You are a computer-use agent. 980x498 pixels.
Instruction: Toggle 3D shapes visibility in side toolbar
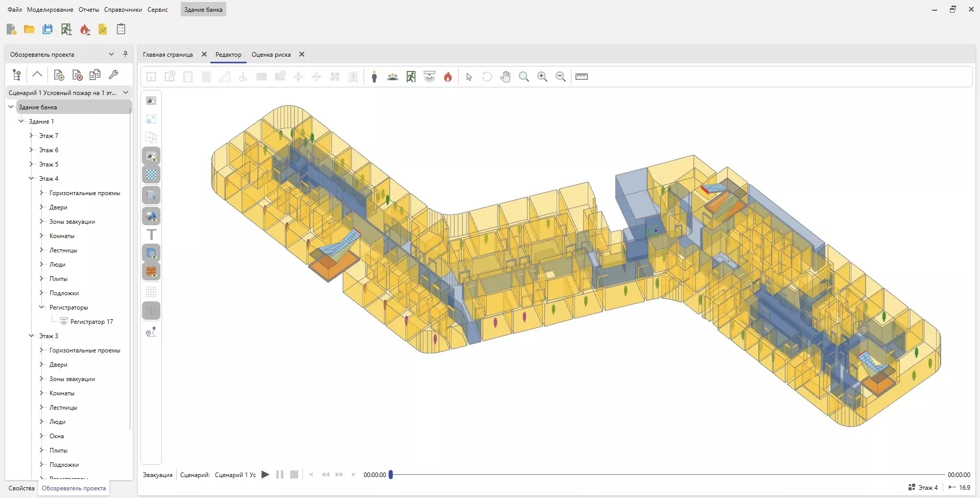pos(151,216)
